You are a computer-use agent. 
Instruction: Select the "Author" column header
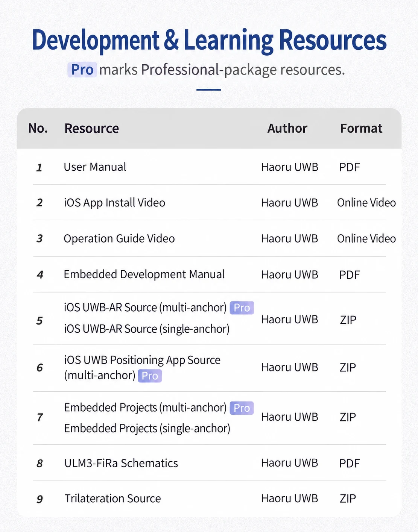pos(287,129)
